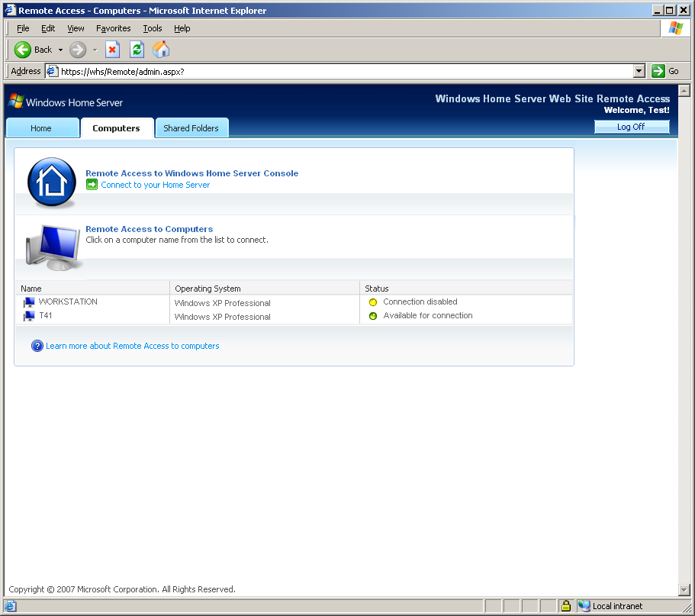The image size is (695, 616).
Task: Click the Remote Access to Computers heading
Action: click(x=150, y=229)
